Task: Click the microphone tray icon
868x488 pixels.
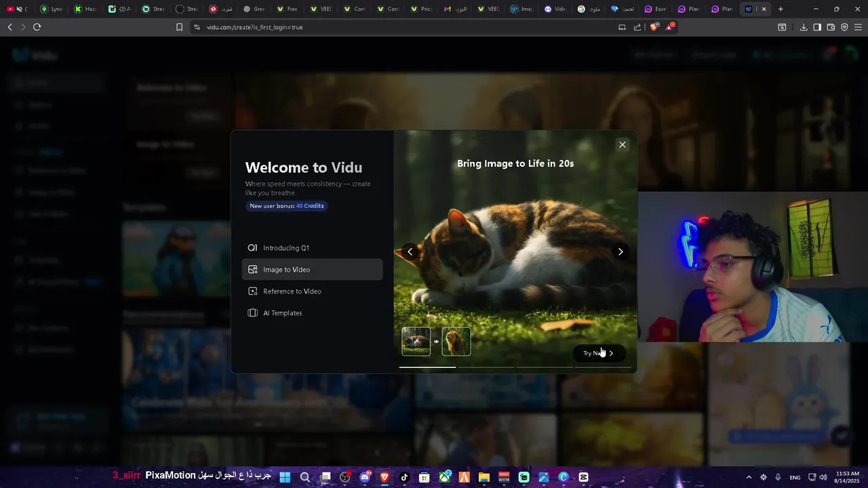Action: (x=778, y=477)
